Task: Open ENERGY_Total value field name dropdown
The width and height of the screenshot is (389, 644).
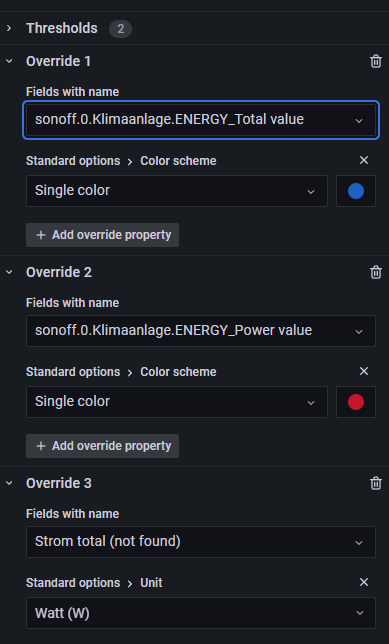Action: 201,120
